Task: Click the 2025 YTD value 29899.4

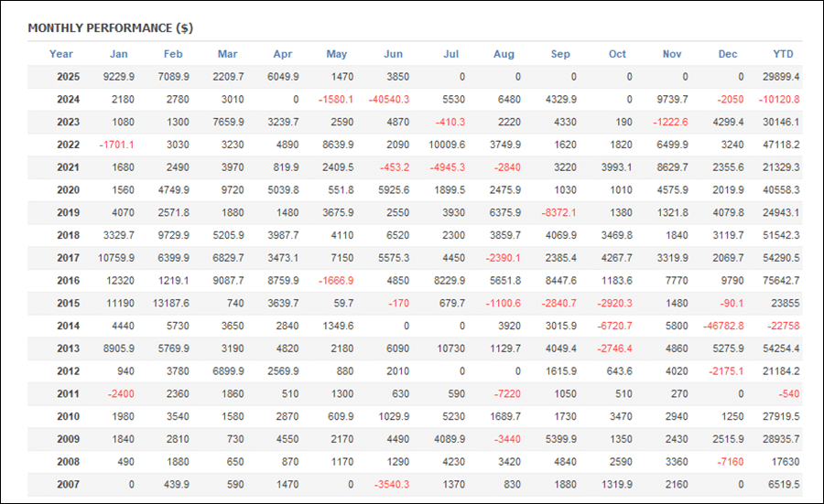Action: 781,77
